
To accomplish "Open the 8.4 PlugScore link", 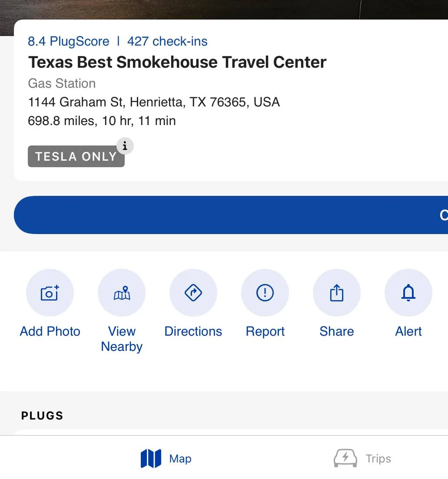I will pyautogui.click(x=69, y=42).
